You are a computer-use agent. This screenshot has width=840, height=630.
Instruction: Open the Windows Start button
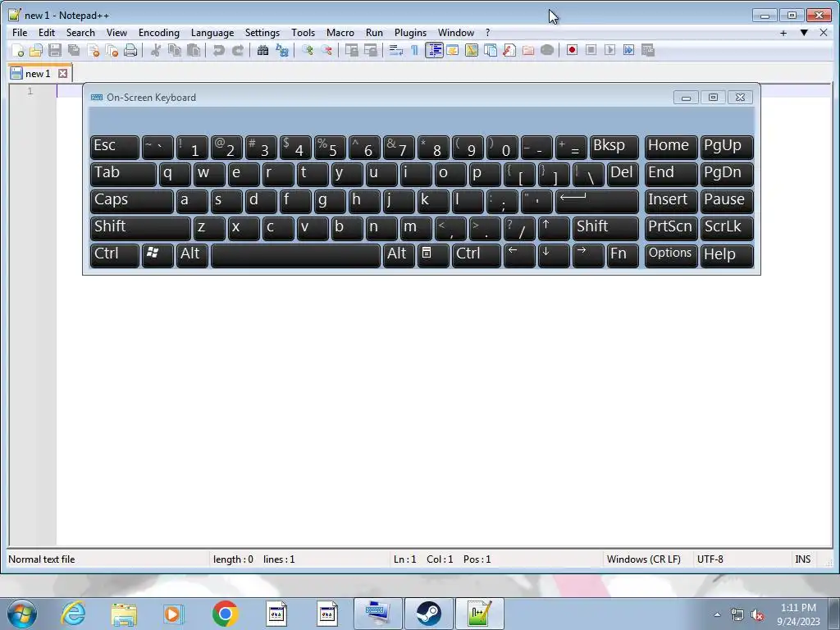point(22,614)
